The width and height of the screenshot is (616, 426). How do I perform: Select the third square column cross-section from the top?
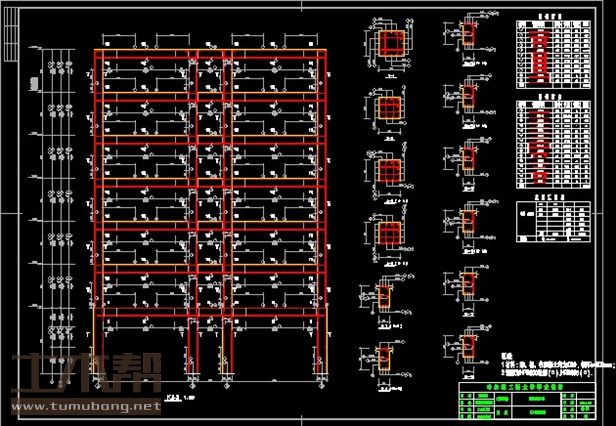(x=388, y=171)
